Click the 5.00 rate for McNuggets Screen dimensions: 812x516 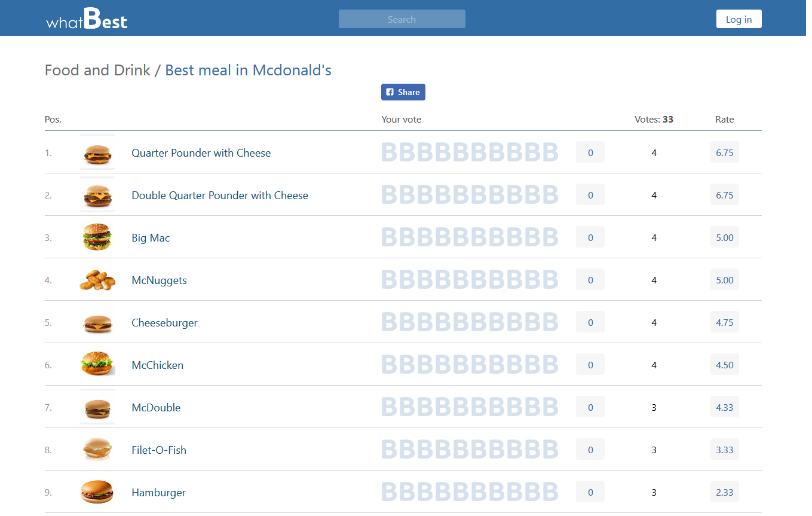click(725, 280)
